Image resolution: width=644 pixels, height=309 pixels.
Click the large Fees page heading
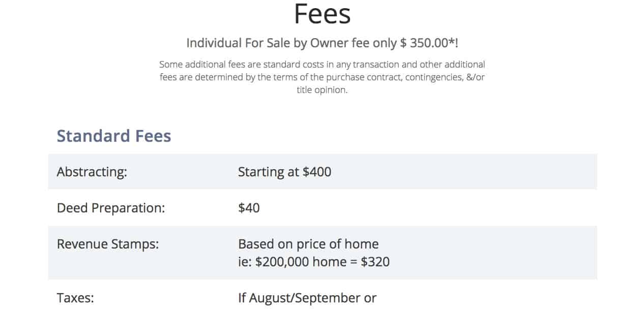click(322, 14)
